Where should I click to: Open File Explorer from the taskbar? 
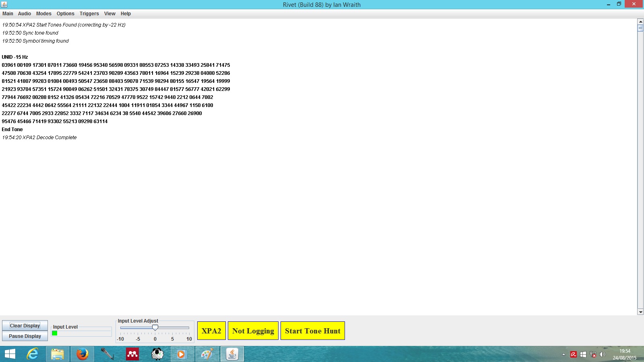pos(58,354)
